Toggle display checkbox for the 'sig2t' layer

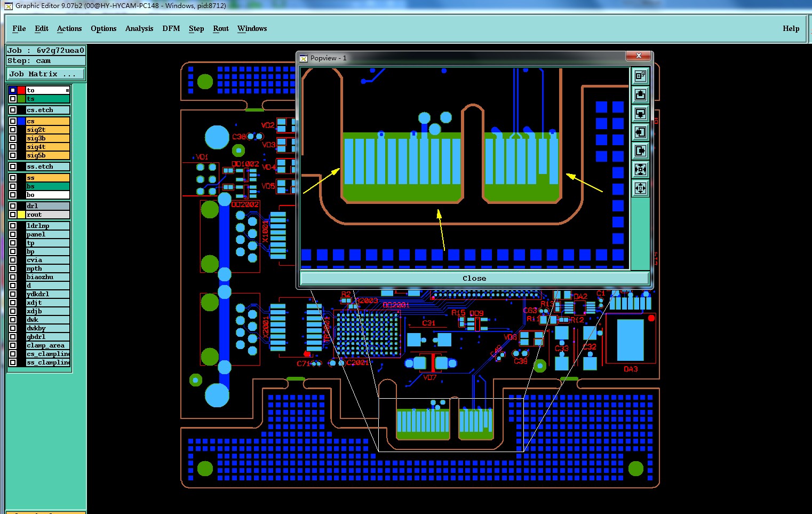tap(13, 130)
